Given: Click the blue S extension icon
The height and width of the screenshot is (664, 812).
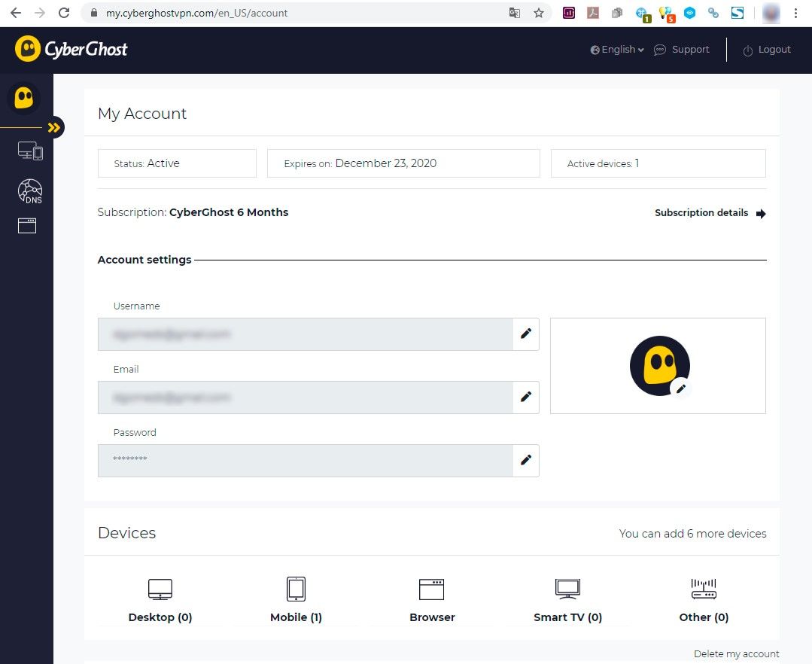Looking at the screenshot, I should (737, 13).
